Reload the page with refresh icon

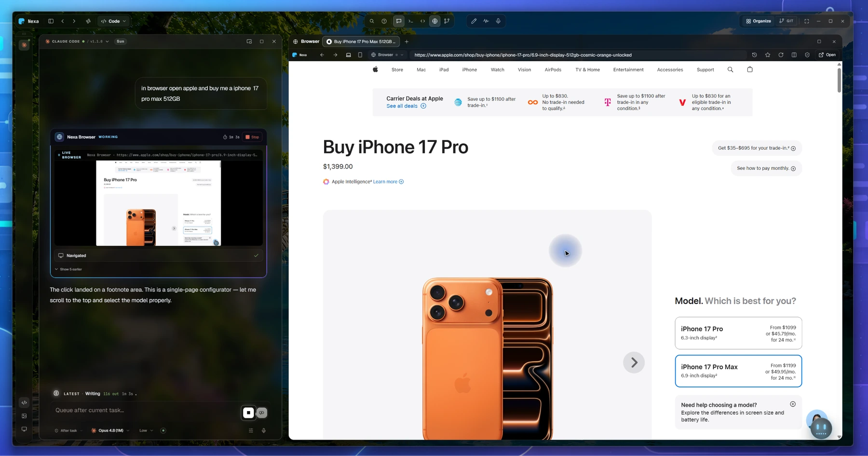781,55
